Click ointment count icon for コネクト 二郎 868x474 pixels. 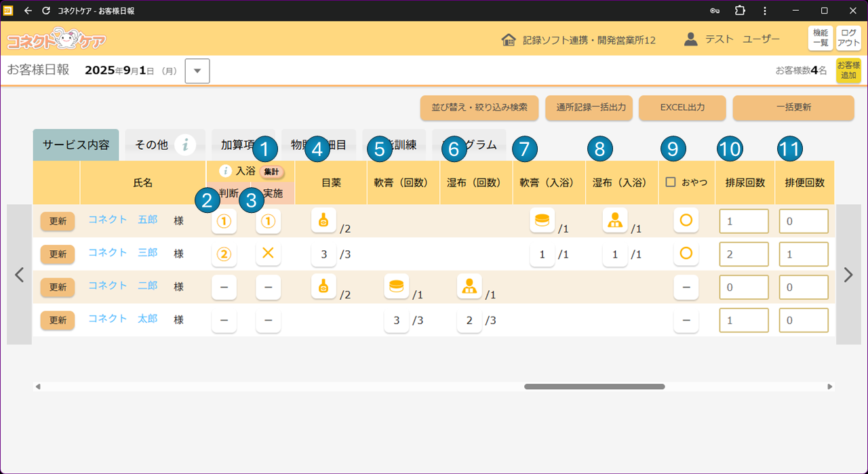pyautogui.click(x=396, y=286)
